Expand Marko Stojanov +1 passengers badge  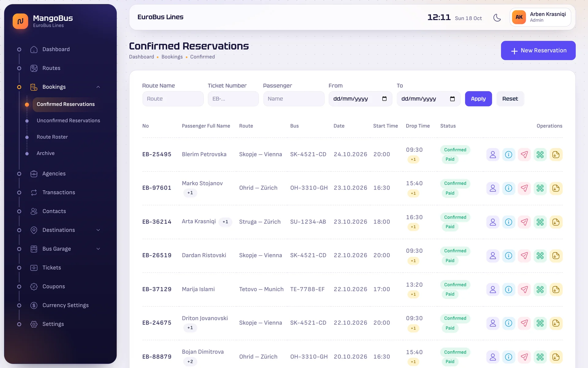190,193
